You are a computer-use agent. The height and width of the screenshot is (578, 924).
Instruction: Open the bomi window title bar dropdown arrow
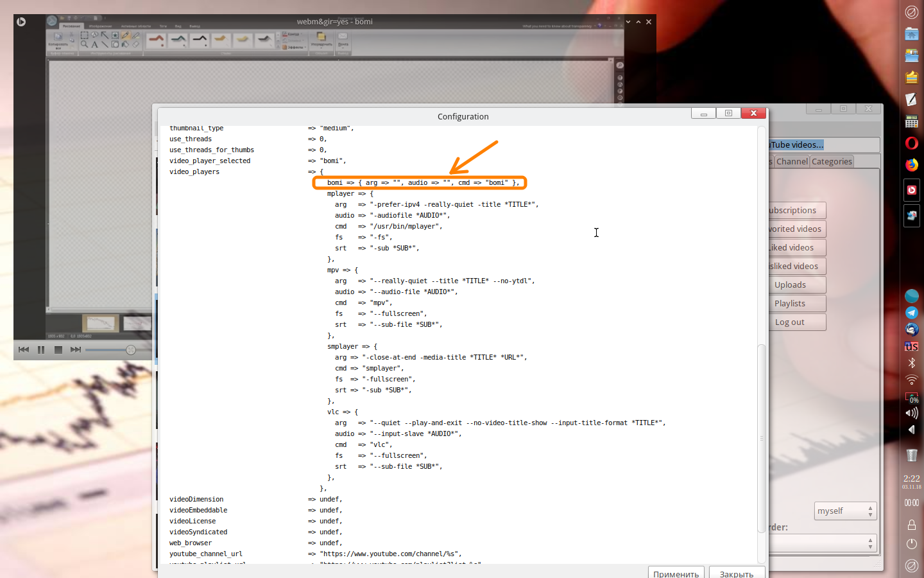click(x=628, y=22)
